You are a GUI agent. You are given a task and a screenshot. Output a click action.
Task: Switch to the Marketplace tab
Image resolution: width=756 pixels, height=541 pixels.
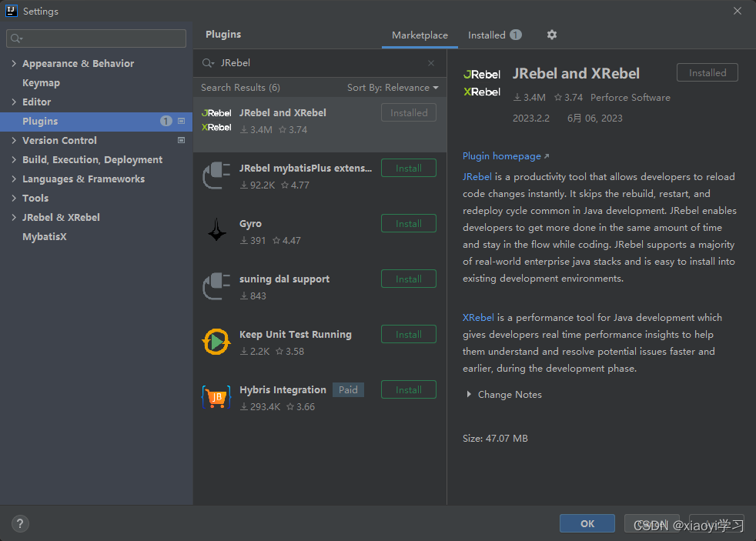[420, 35]
